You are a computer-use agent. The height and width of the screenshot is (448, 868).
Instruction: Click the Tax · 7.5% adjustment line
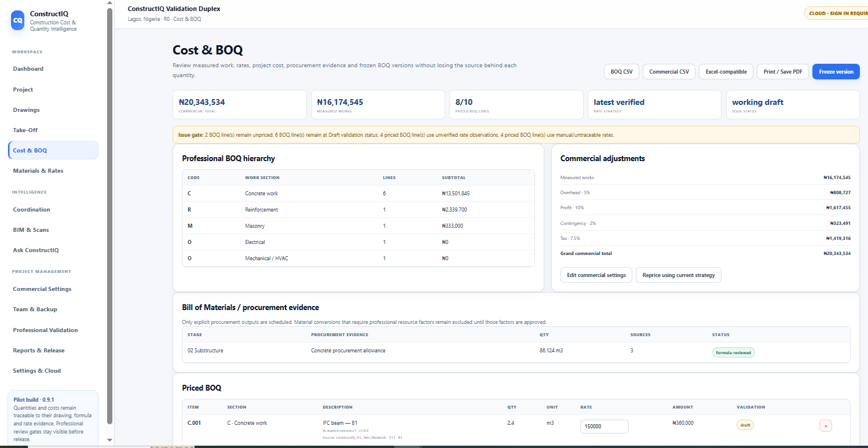(705, 238)
